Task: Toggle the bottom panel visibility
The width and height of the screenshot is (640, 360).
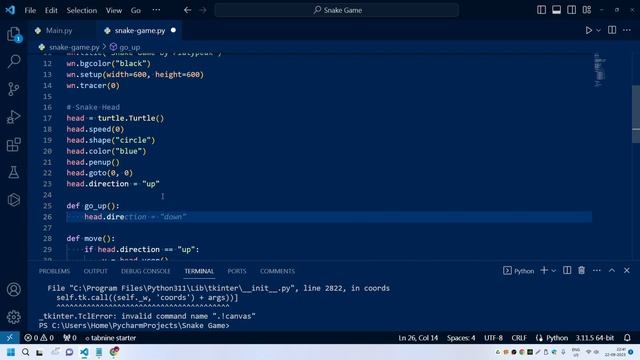Action: click(556, 10)
